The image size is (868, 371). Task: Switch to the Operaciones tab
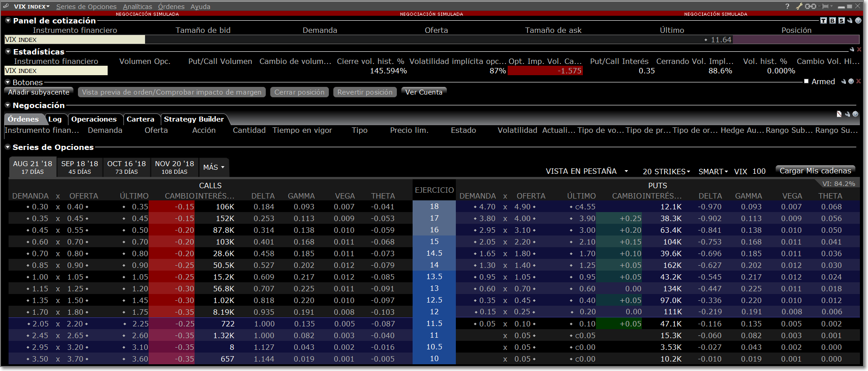pyautogui.click(x=94, y=119)
